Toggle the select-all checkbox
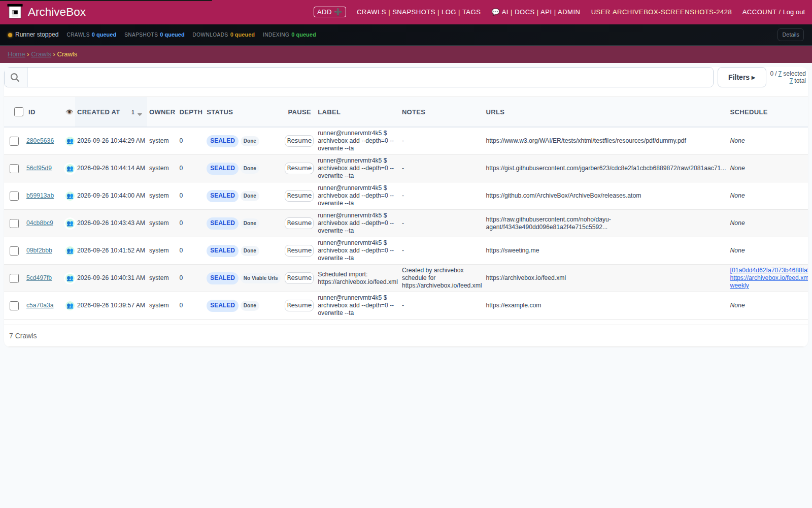 [x=19, y=112]
